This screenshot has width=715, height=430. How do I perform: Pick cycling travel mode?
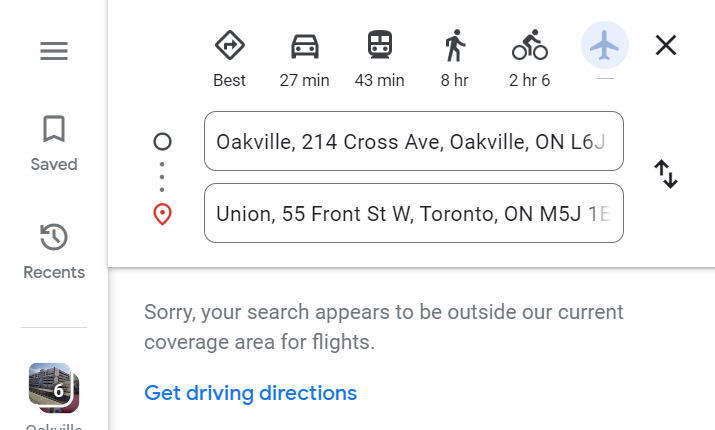[529, 45]
